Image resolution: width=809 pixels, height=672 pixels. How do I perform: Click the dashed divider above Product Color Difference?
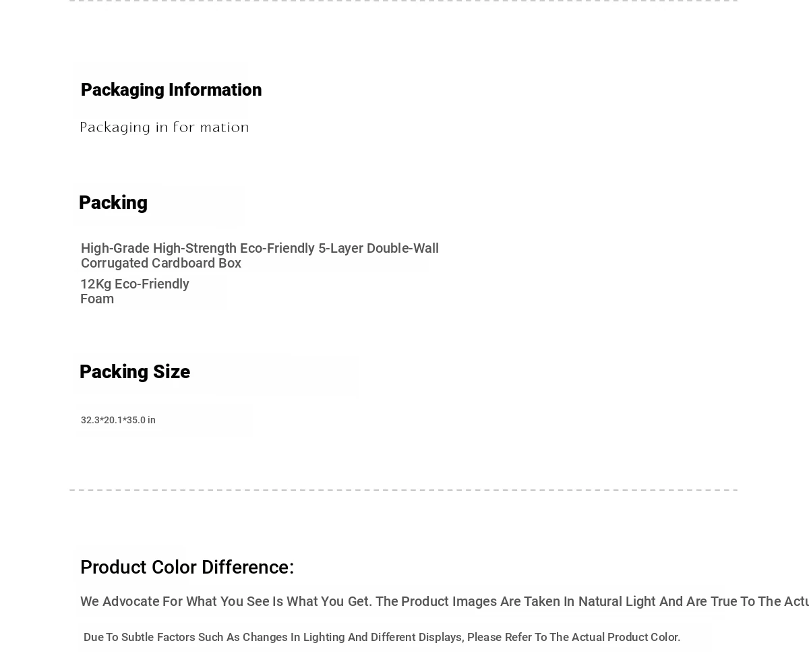pos(404,490)
